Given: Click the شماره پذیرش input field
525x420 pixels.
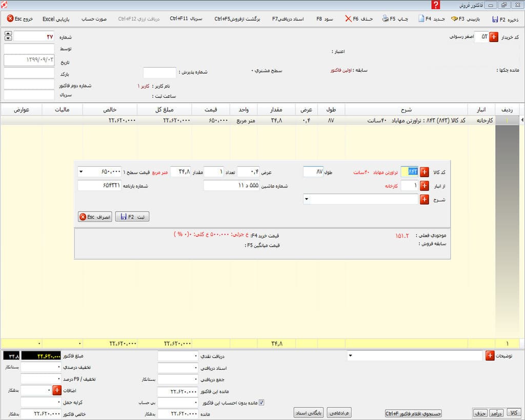Looking at the screenshot, I should click(159, 72).
